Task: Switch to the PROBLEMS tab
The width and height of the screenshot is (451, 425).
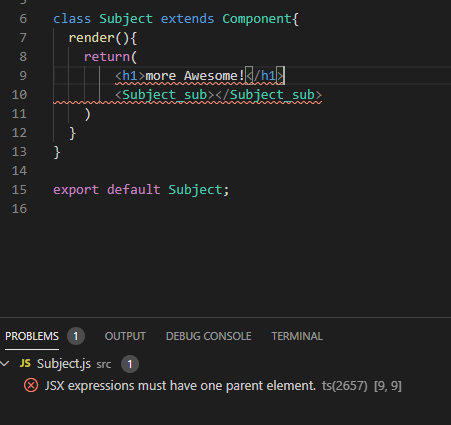Action: point(32,336)
